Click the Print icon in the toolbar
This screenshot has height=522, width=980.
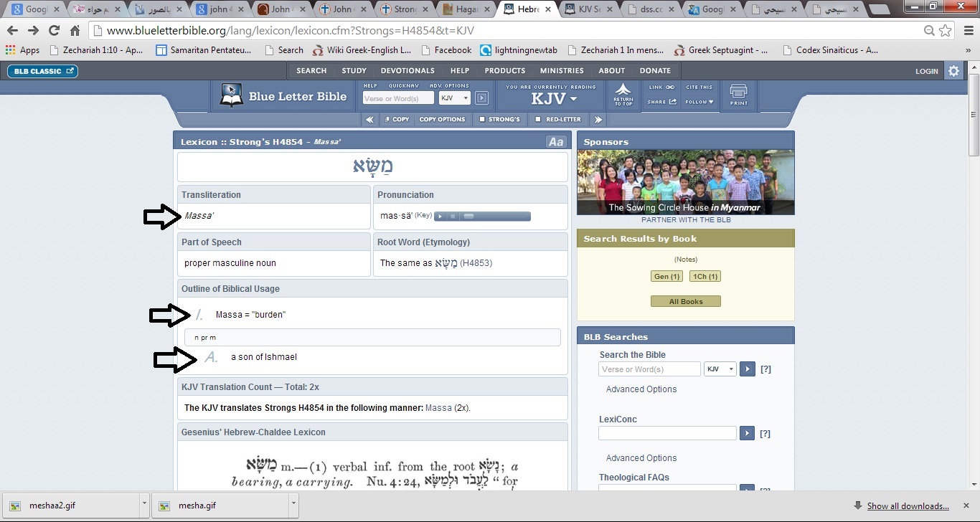click(x=738, y=95)
